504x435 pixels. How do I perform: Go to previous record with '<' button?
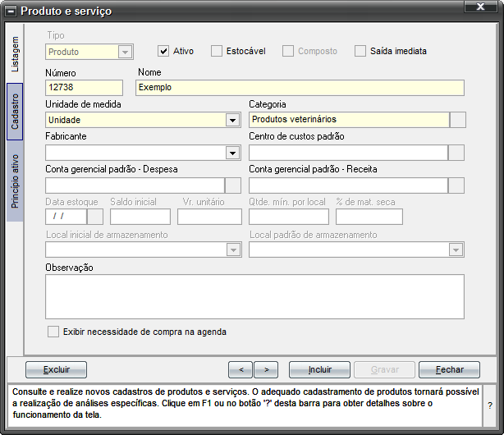coord(241,369)
